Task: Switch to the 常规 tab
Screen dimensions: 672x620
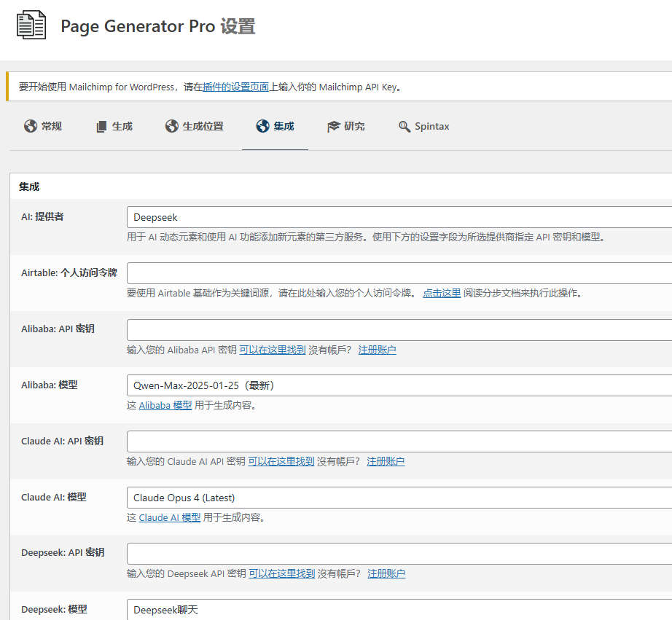Action: [43, 126]
